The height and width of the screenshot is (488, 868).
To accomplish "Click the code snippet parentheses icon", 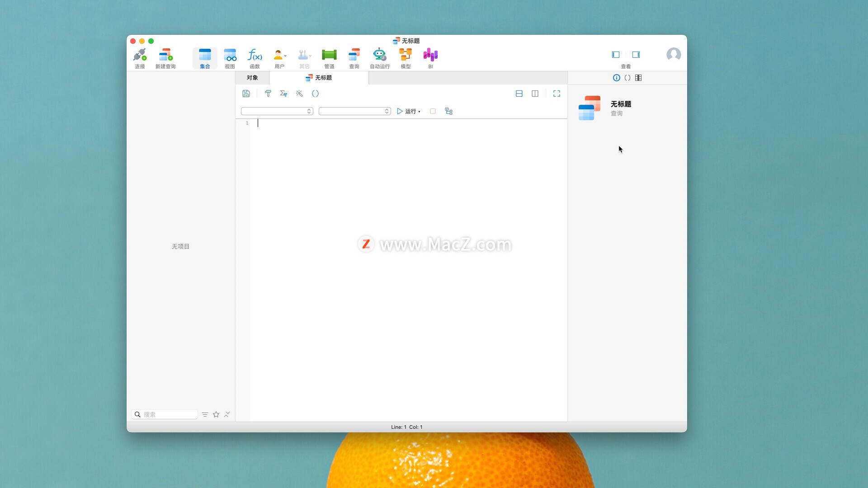I will tap(315, 94).
